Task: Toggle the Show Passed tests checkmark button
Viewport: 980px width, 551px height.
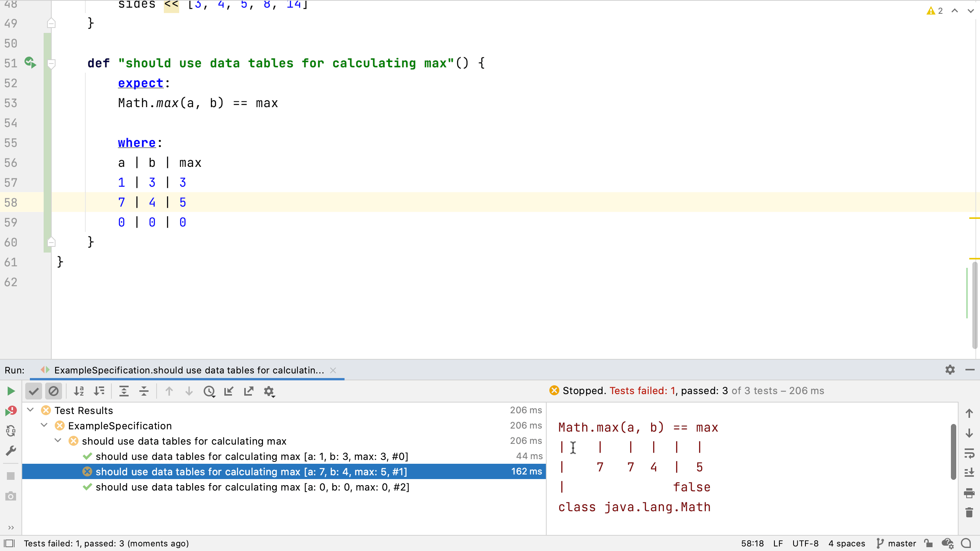Action: 34,391
